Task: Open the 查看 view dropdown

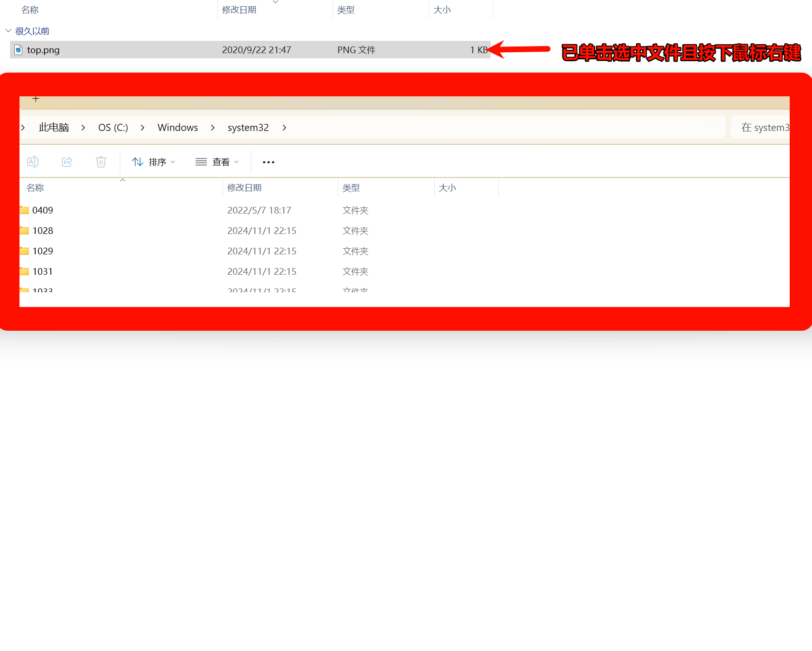Action: [x=217, y=162]
